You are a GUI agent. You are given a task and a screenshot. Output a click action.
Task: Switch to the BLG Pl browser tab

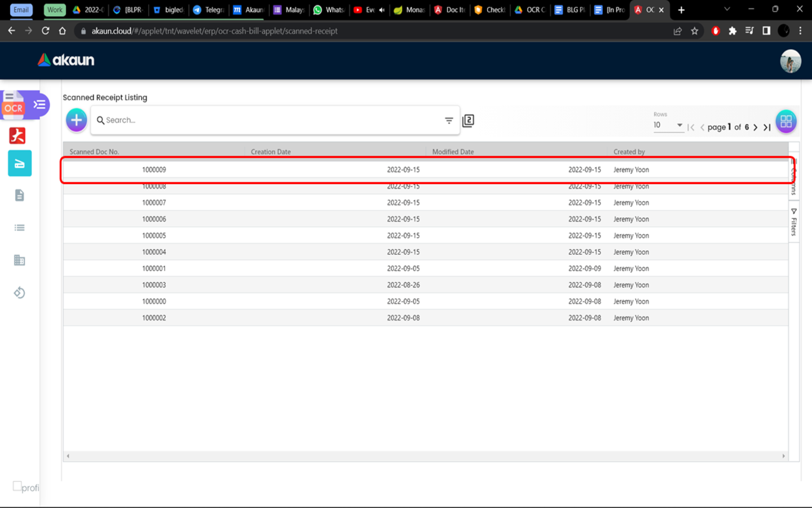[x=570, y=10]
